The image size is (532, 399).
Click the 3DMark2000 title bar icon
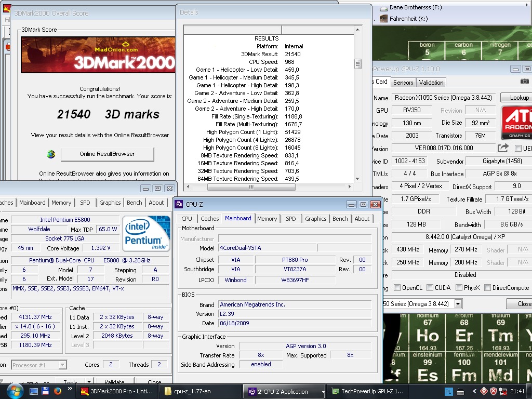coord(7,8)
